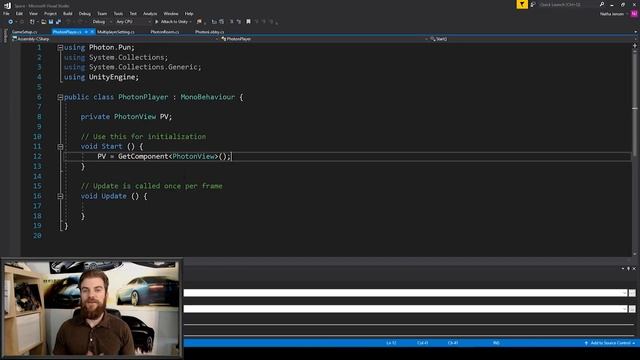Open the Window menu

[171, 13]
